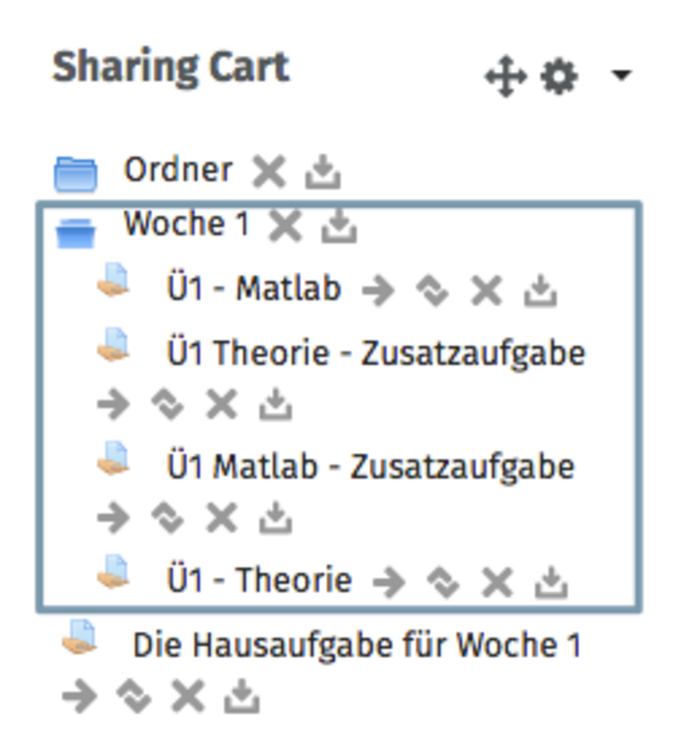Copy Ü1 - Theorie to course
The width and height of the screenshot is (700, 746).
(x=551, y=582)
